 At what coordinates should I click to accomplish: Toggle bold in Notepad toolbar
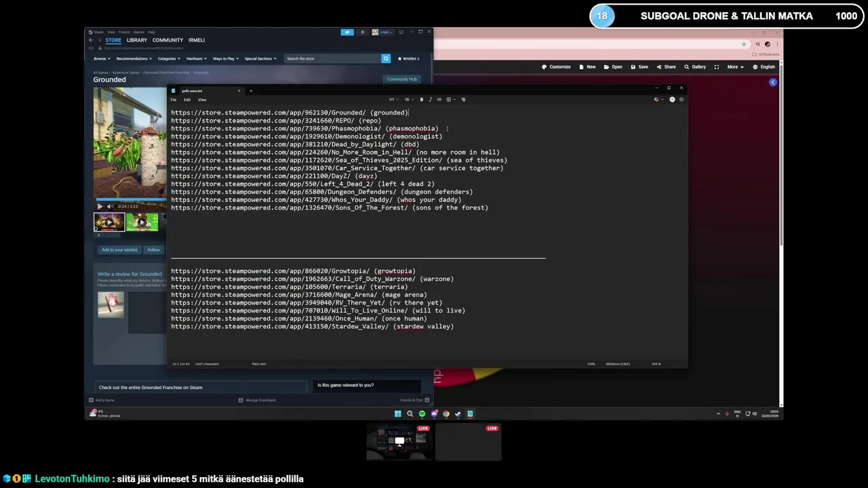[421, 100]
